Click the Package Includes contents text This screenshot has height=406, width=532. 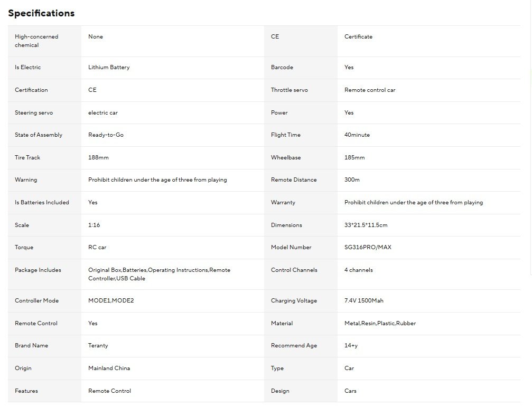(x=158, y=274)
